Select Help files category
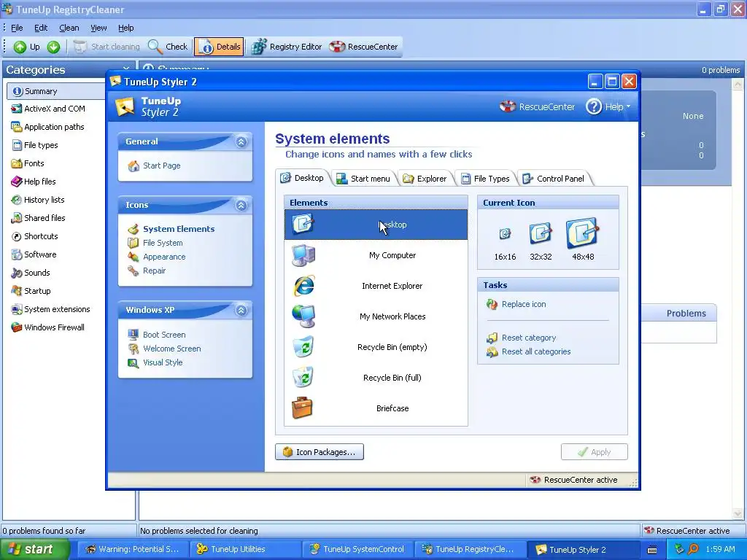The width and height of the screenshot is (747, 560). 34,182
